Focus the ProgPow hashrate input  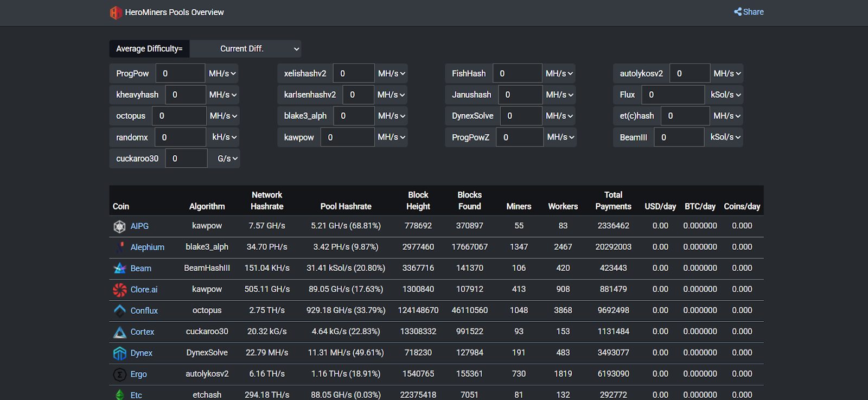[180, 73]
